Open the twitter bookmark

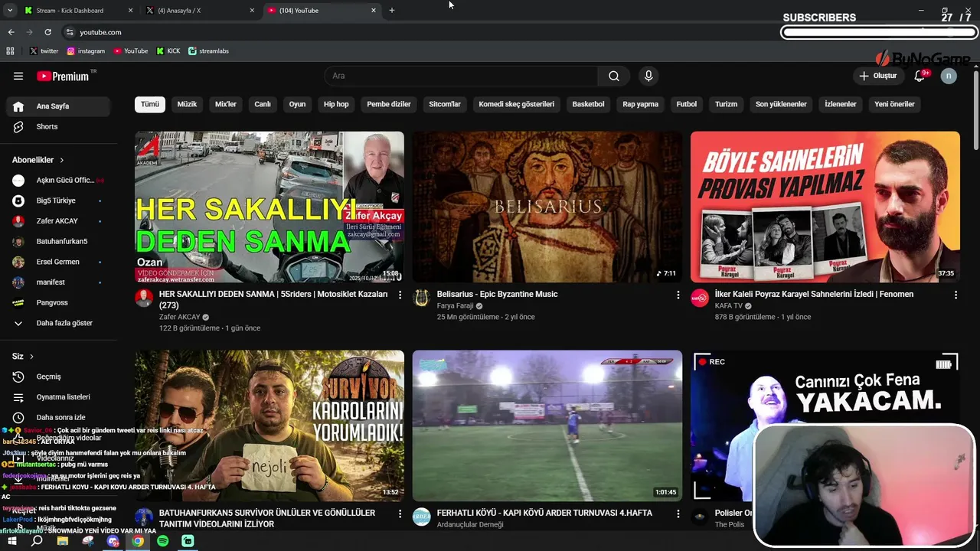pos(44,51)
